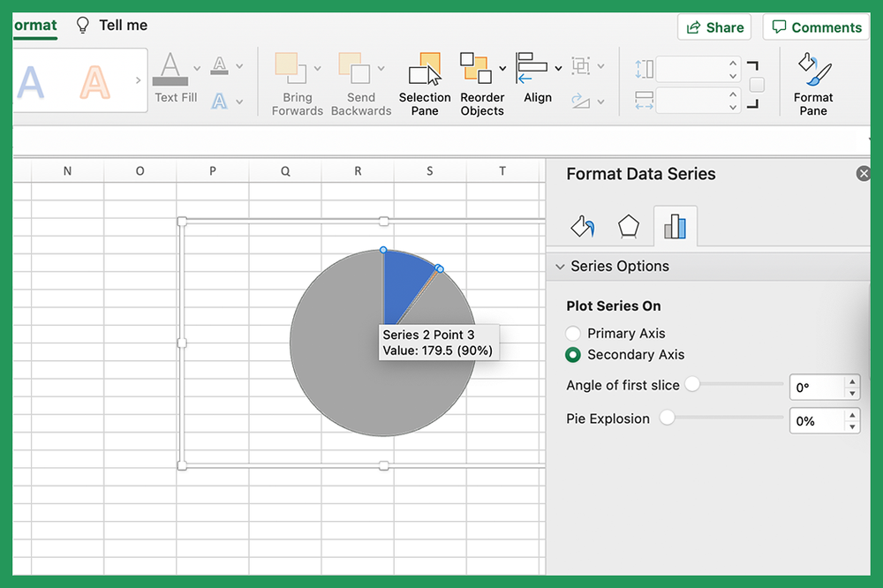883x588 pixels.
Task: Expand the Align dropdown arrow
Action: point(556,66)
